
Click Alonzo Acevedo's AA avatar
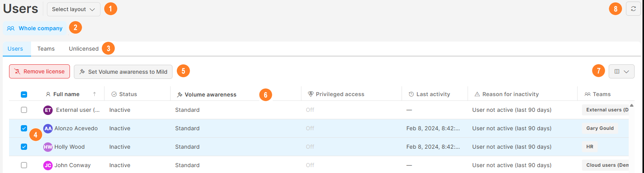[48, 128]
